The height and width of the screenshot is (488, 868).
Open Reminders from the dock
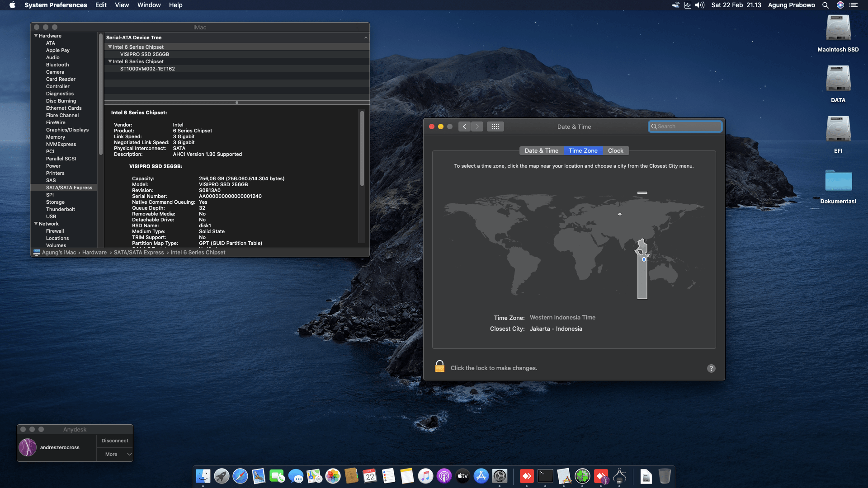click(x=388, y=476)
